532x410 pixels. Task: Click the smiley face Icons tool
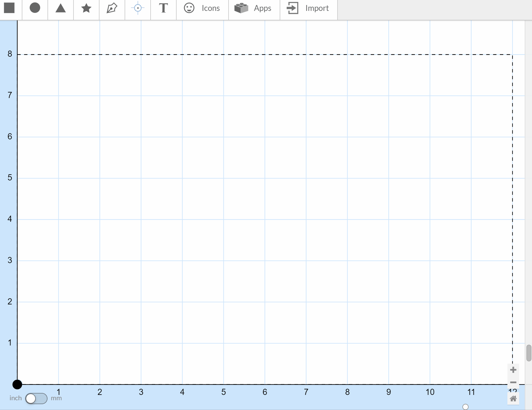coord(189,8)
